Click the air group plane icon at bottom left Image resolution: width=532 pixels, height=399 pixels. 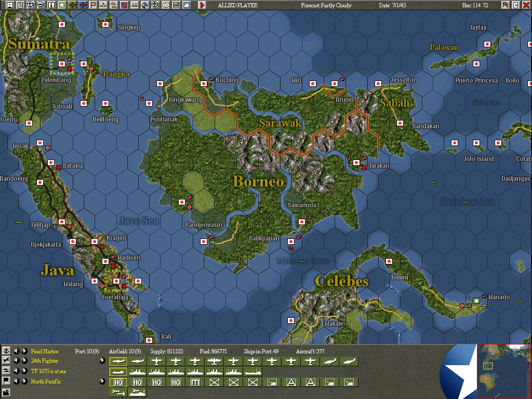(x=6, y=361)
